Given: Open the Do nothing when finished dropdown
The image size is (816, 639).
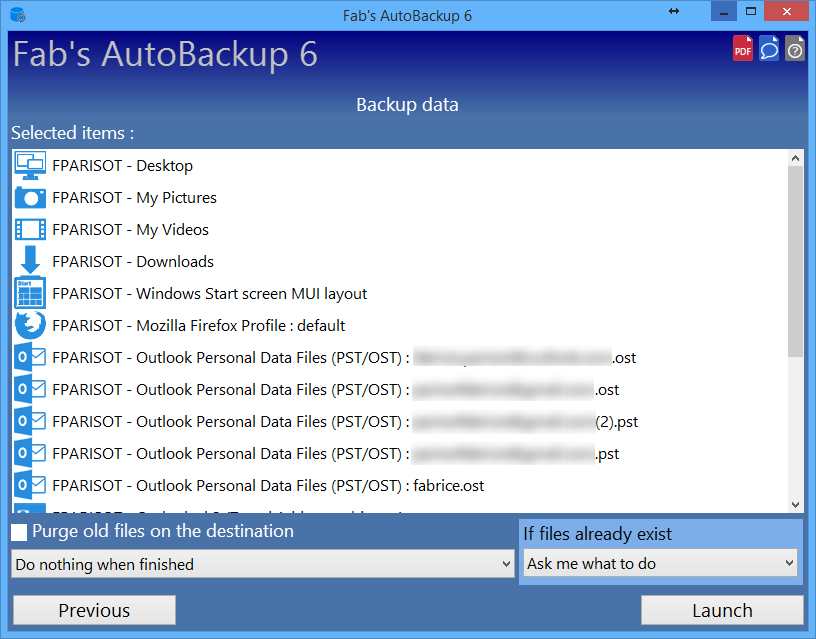Looking at the screenshot, I should pos(263,564).
